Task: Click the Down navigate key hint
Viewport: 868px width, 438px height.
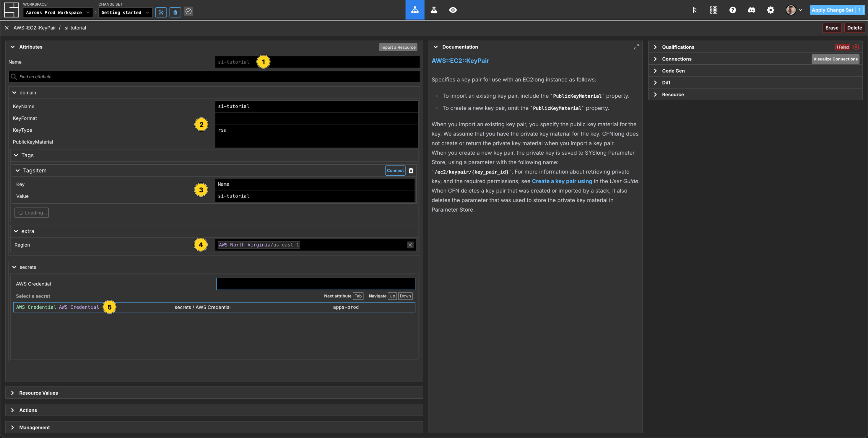Action: [x=405, y=296]
